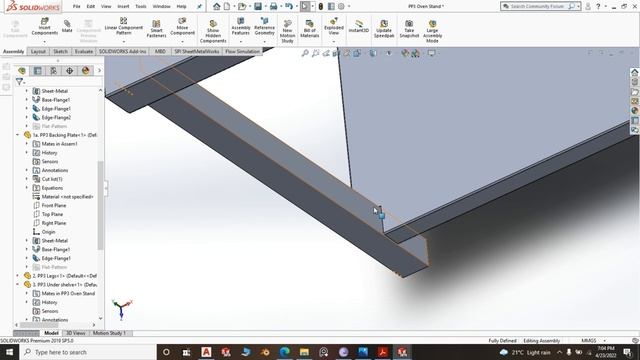This screenshot has width=640, height=360.
Task: Launch Smart Fasteners
Action: tap(156, 29)
